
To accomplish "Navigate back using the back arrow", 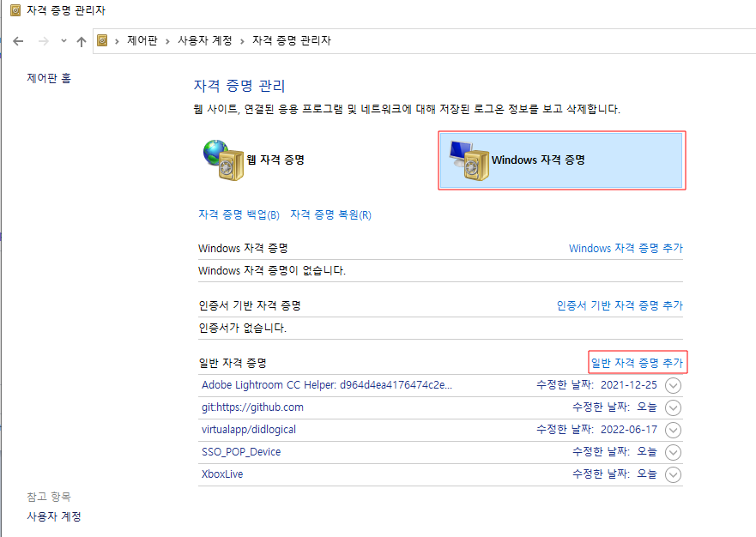I will click(18, 40).
